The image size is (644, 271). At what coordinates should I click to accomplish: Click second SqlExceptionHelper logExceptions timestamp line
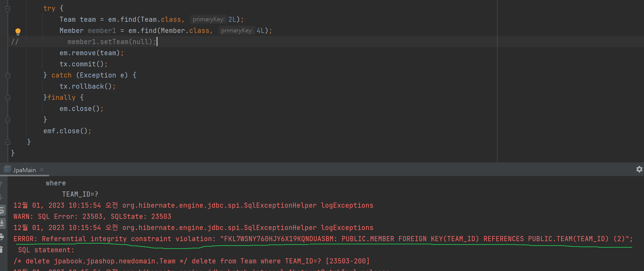[193, 228]
